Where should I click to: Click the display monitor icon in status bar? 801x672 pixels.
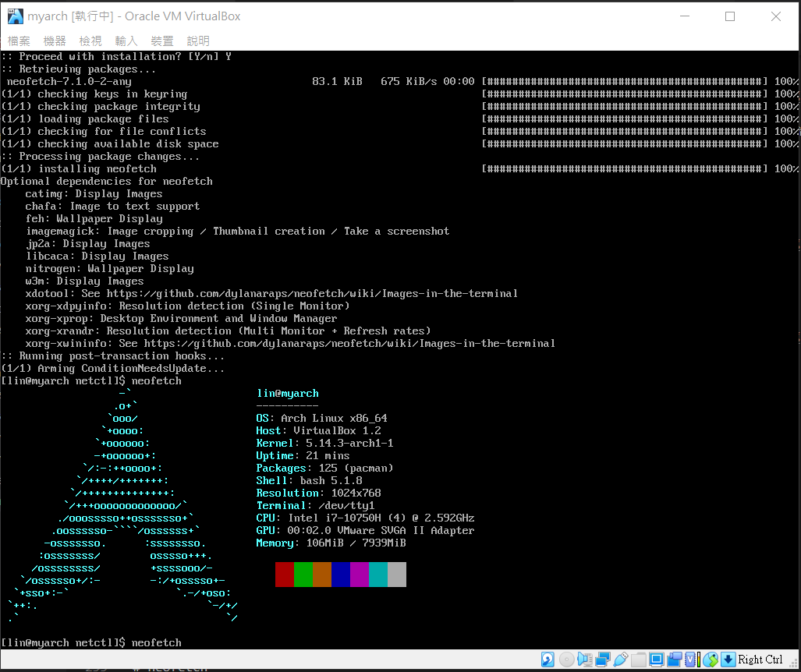[x=657, y=660]
